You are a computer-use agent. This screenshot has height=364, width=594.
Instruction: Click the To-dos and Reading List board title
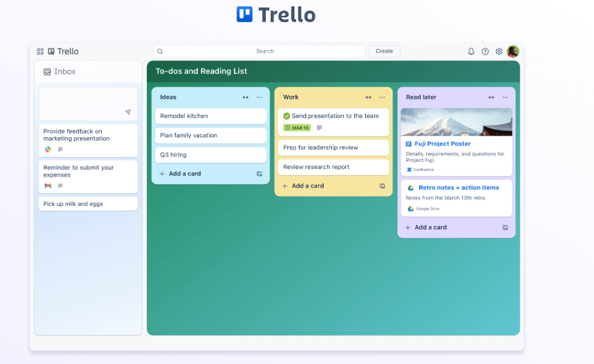coord(201,71)
